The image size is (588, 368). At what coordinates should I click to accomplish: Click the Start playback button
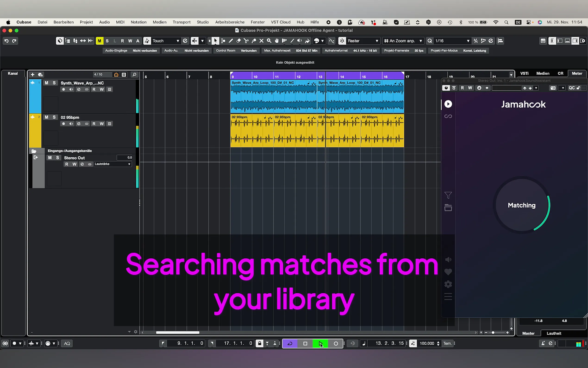(x=320, y=344)
